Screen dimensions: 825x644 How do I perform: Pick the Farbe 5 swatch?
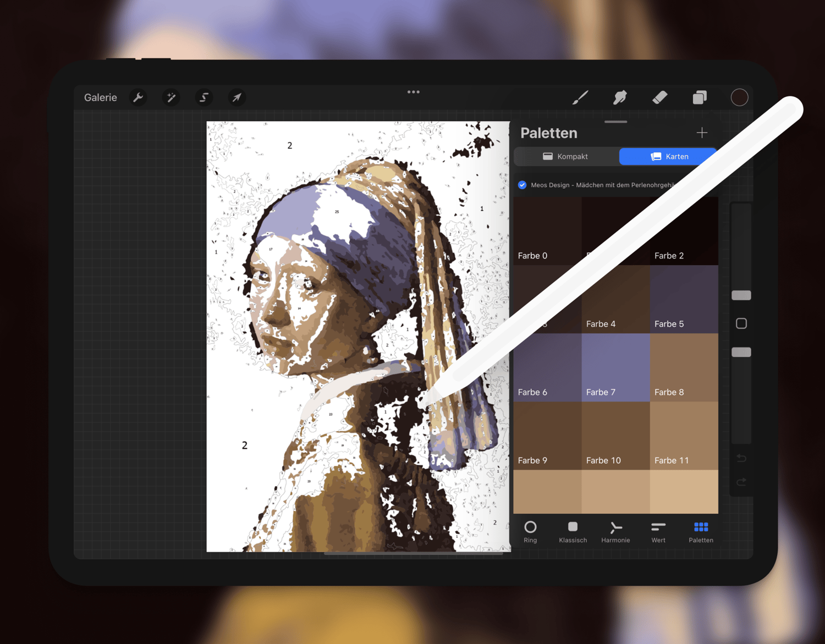(684, 299)
